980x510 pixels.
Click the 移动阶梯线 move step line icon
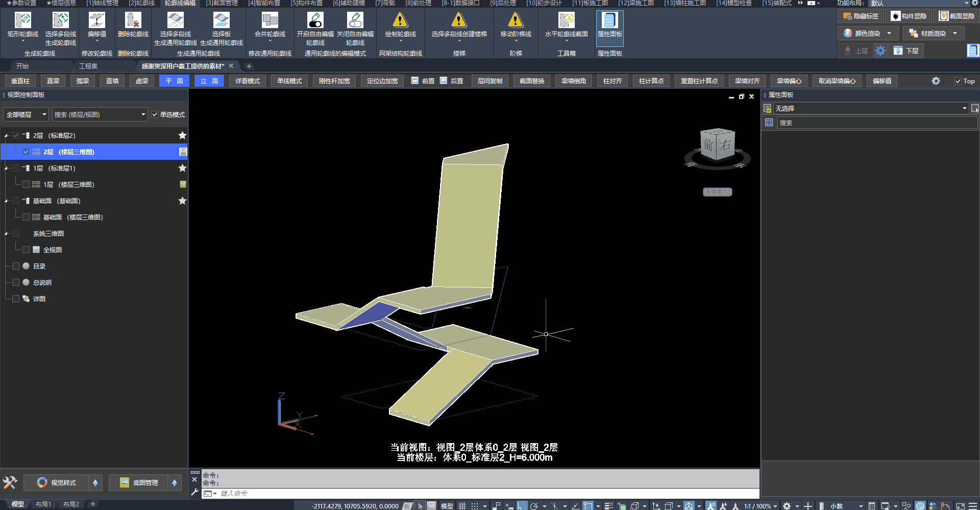point(516,21)
